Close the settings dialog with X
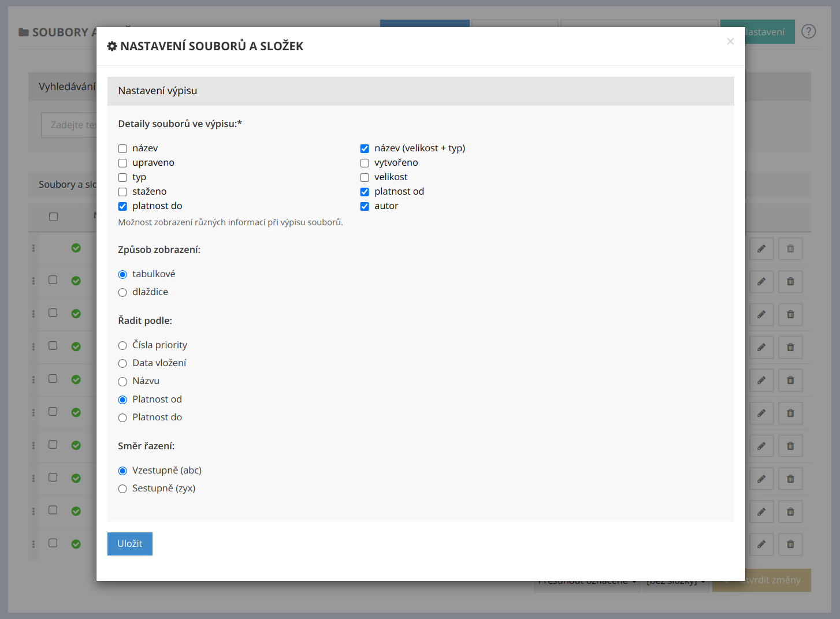840x619 pixels. 730,42
